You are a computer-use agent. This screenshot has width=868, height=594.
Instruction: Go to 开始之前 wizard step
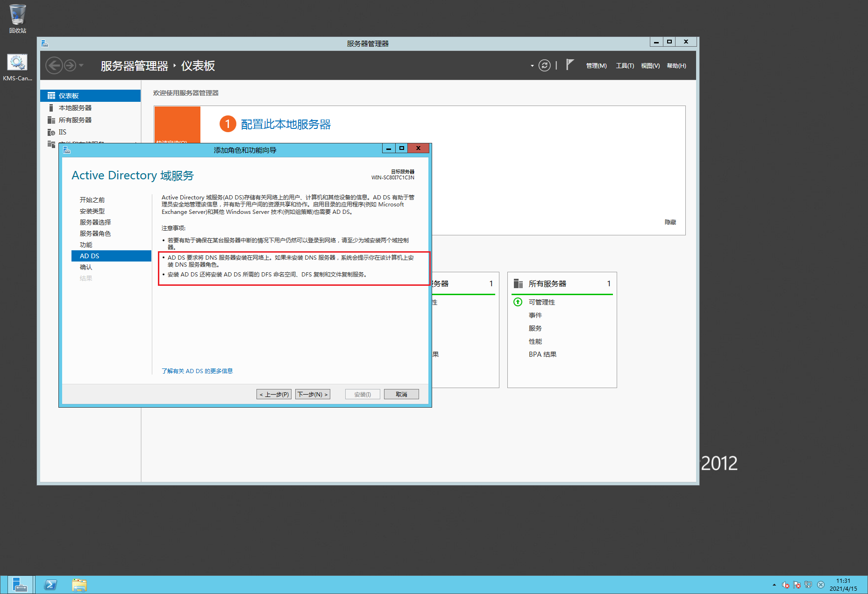(x=92, y=200)
